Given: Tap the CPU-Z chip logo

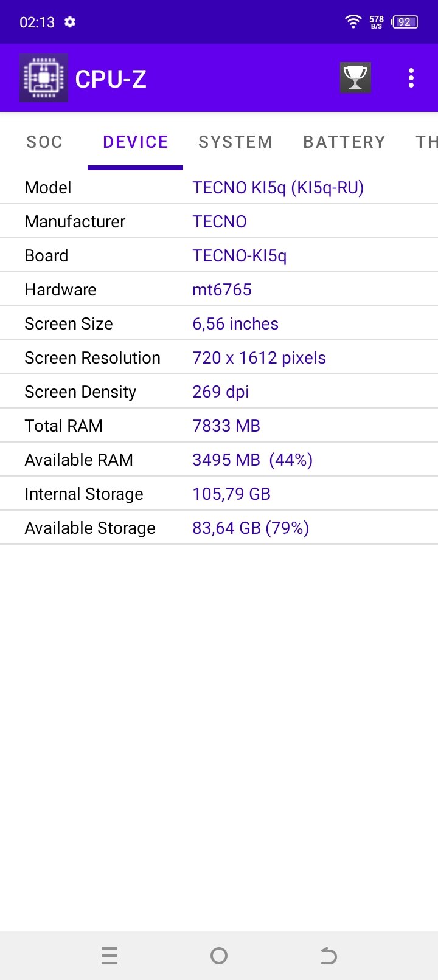Looking at the screenshot, I should [x=44, y=78].
